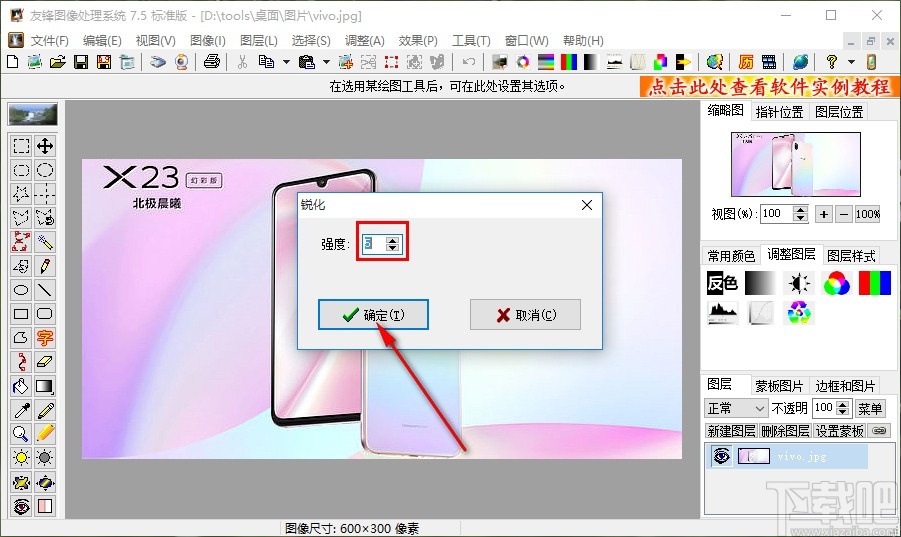Image resolution: width=901 pixels, height=537 pixels.
Task: Select the pencil drawing tool
Action: (x=45, y=266)
